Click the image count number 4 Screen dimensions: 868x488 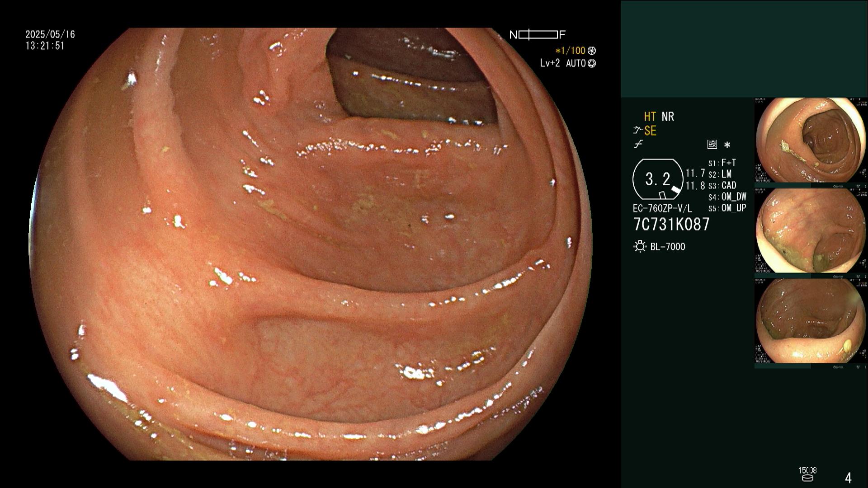click(x=848, y=478)
